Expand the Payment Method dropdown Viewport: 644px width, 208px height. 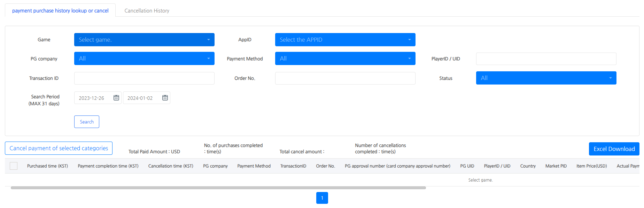[345, 58]
